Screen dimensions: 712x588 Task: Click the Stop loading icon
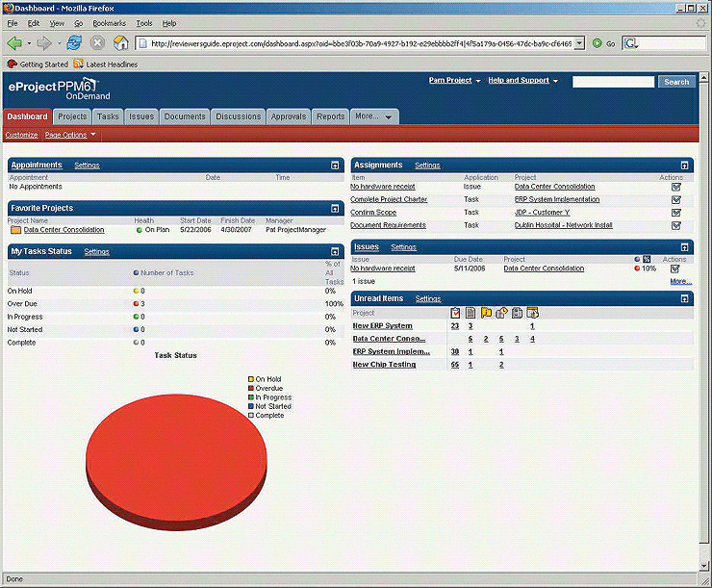tap(97, 43)
